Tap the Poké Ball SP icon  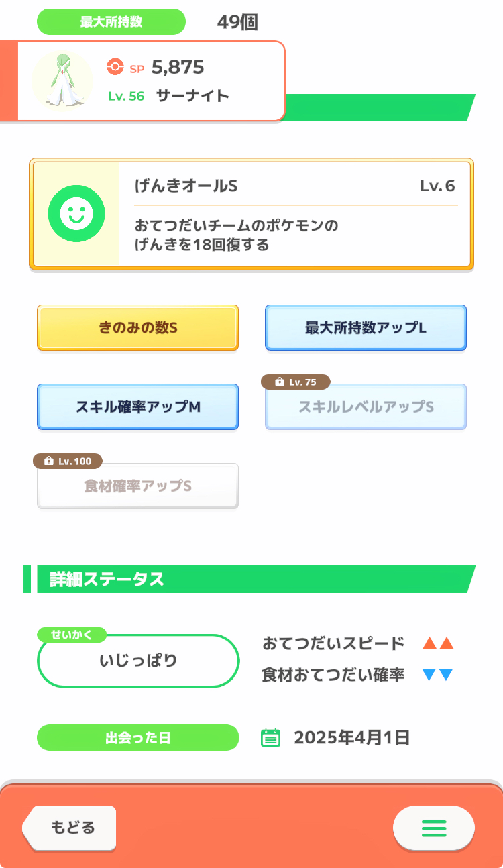click(x=115, y=67)
